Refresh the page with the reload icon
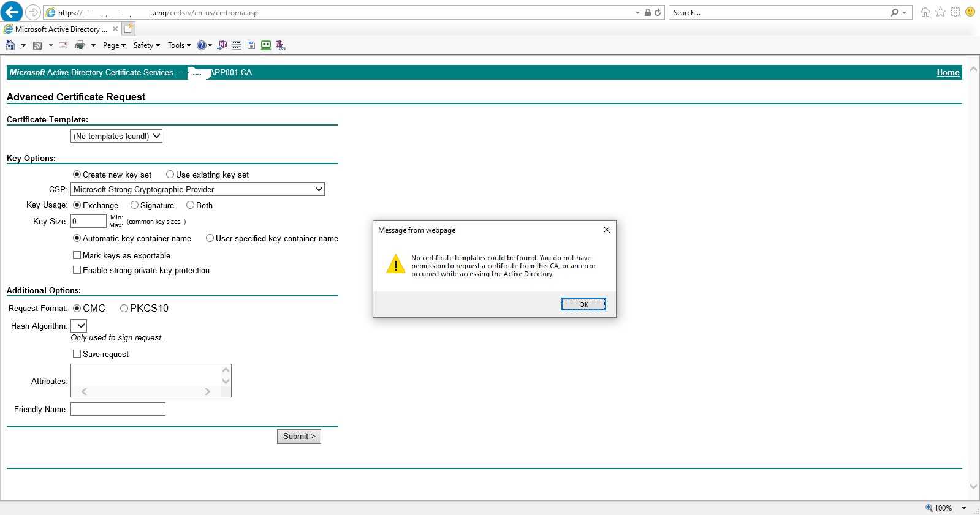 (x=658, y=12)
